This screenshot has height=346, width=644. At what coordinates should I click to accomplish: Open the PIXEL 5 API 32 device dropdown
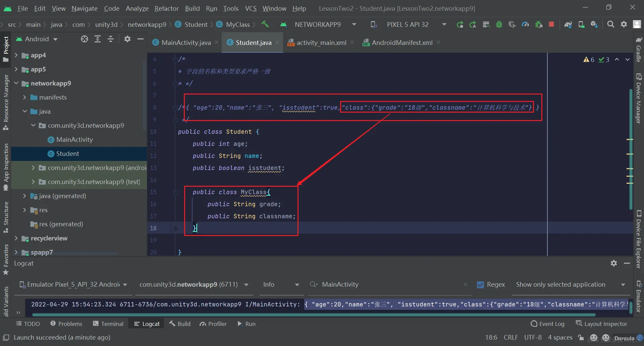408,24
